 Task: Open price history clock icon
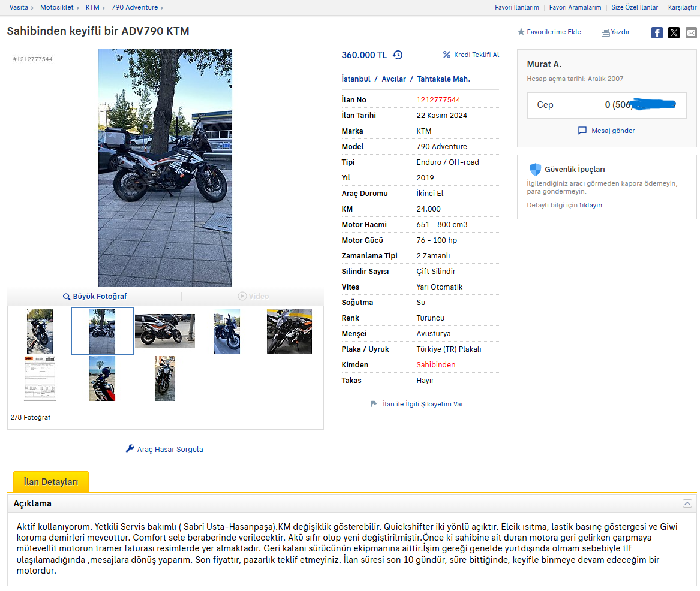click(x=397, y=55)
